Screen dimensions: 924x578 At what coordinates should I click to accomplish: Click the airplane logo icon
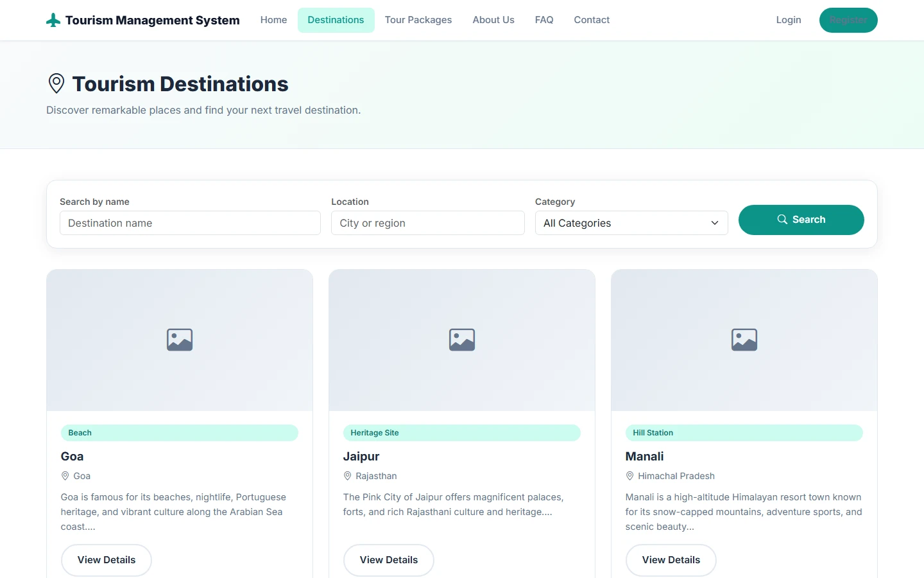click(53, 21)
